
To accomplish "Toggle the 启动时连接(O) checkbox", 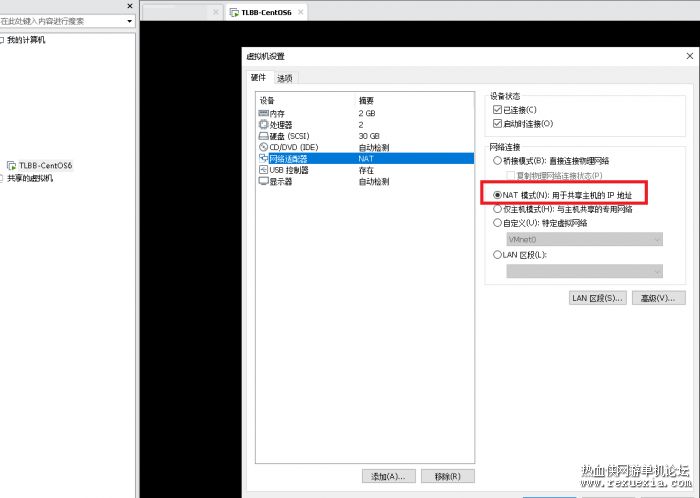I will coord(497,124).
